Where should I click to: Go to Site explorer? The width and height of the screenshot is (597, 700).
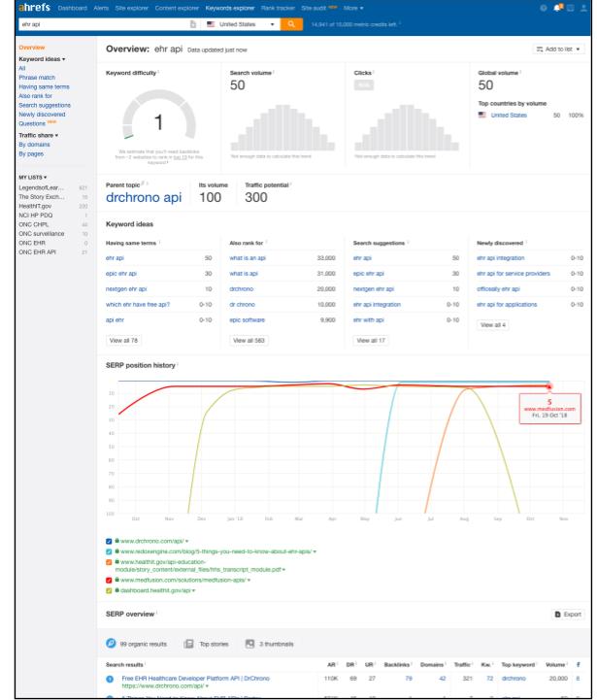coord(131,8)
